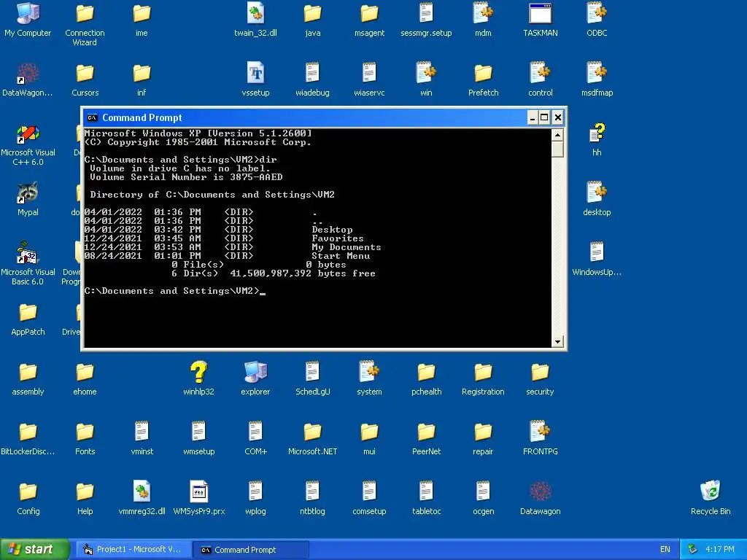Viewport: 747px width, 560px height.
Task: Maximize the Command Prompt window
Action: pyautogui.click(x=544, y=117)
